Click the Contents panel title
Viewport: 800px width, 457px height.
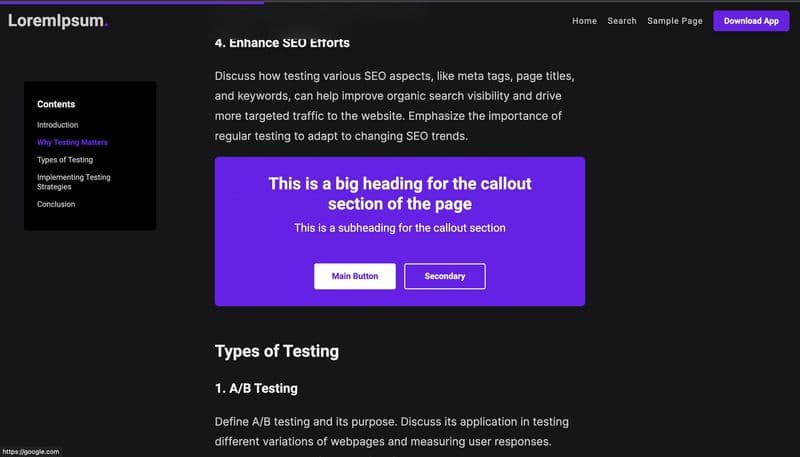pos(56,104)
